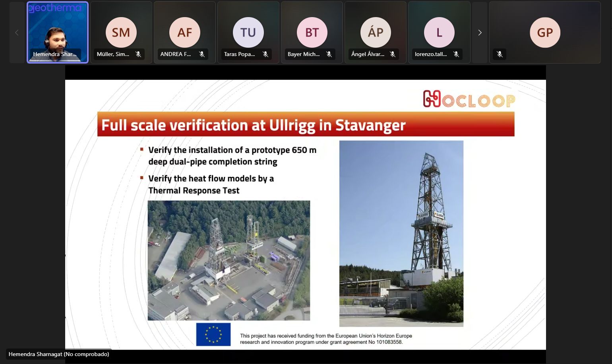Click the TU avatar circle
The image size is (612, 364).
(x=248, y=32)
